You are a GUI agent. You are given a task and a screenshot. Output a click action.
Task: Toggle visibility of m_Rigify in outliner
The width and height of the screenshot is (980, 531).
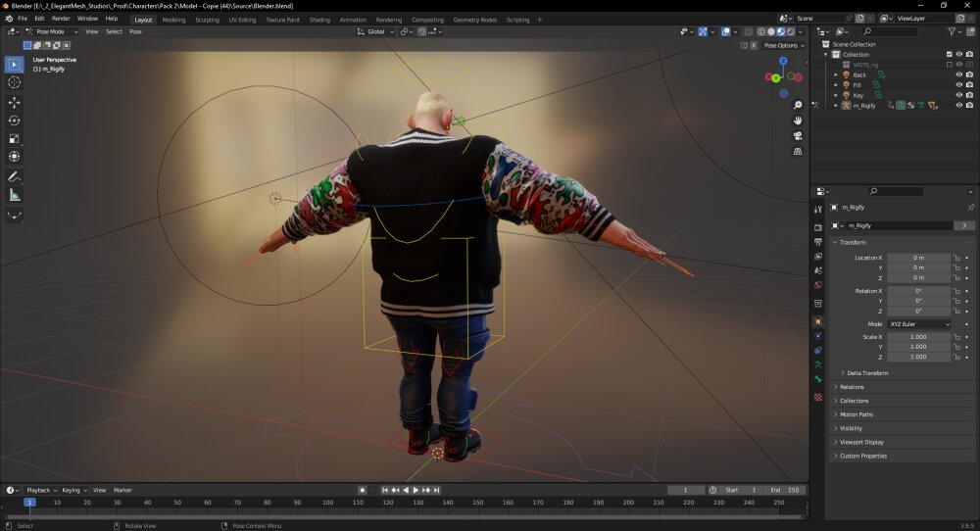959,105
